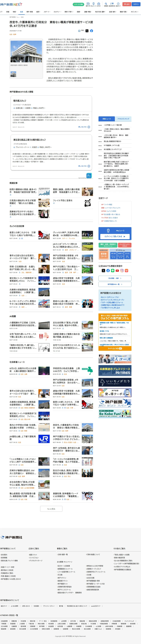Expand the 地方行政・選挙 nav dropdown
The image size is (141, 644).
(100, 12)
